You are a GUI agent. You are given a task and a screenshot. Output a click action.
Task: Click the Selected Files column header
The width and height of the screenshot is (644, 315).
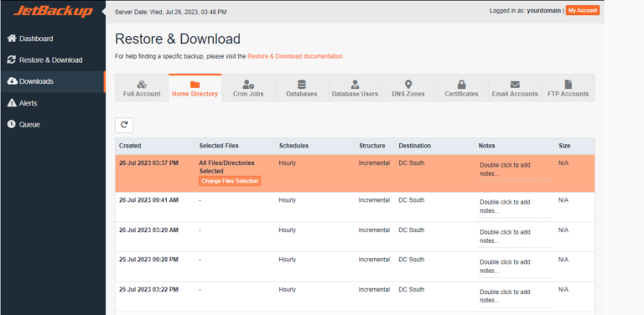[x=219, y=146]
